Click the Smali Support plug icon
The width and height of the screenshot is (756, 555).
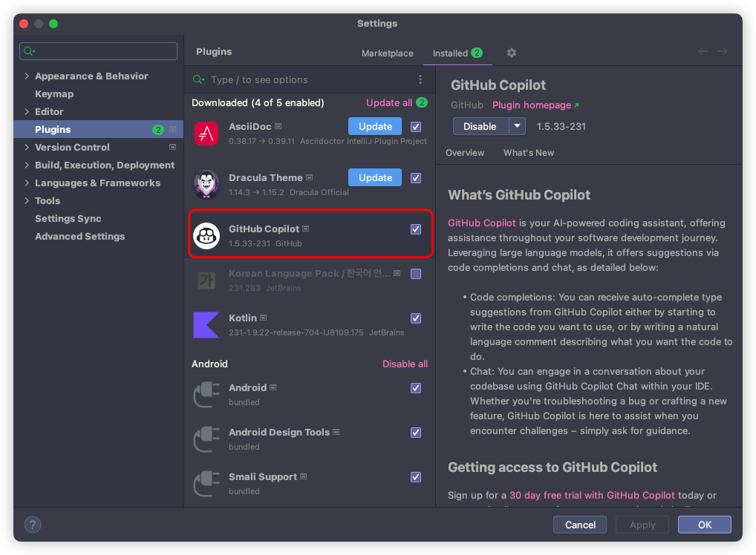pos(206,484)
